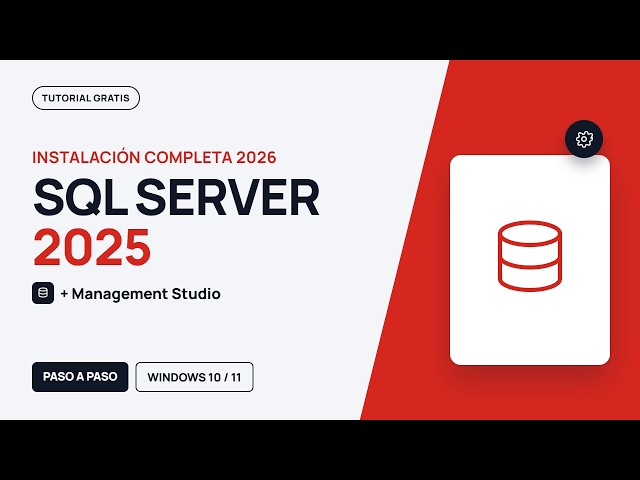Screen dimensions: 640x480
Task: Click the red database cylinder icon
Action: (x=530, y=256)
